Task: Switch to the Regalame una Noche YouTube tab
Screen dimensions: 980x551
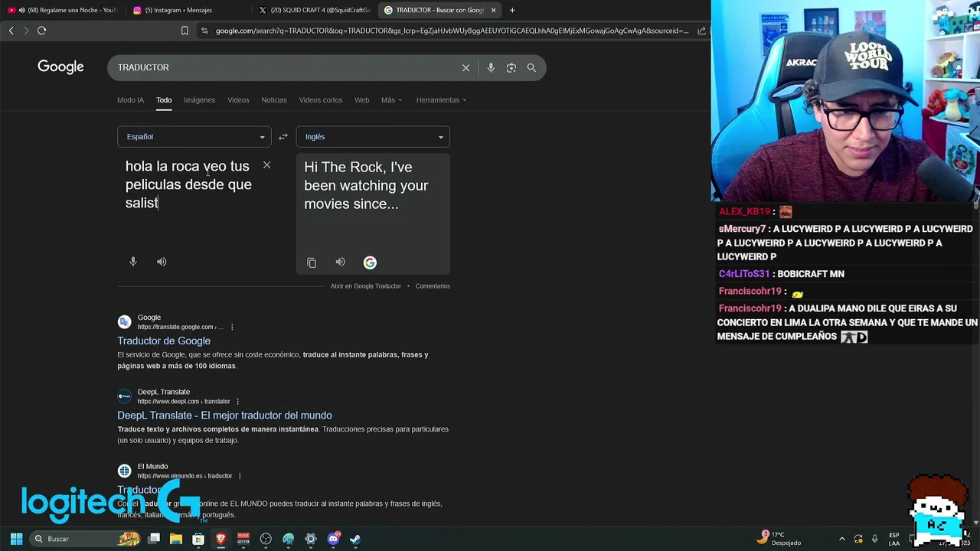Action: click(63, 10)
